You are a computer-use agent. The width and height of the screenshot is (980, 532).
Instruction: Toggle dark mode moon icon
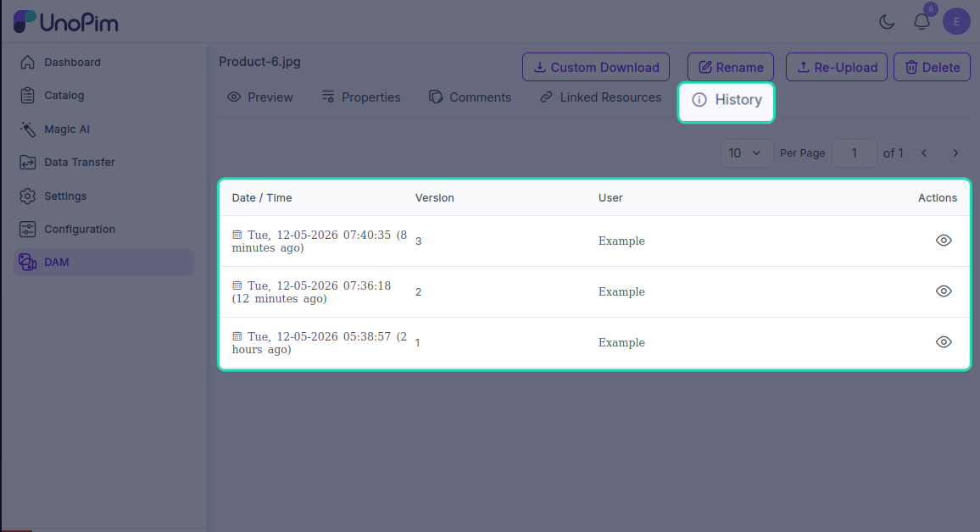(886, 22)
